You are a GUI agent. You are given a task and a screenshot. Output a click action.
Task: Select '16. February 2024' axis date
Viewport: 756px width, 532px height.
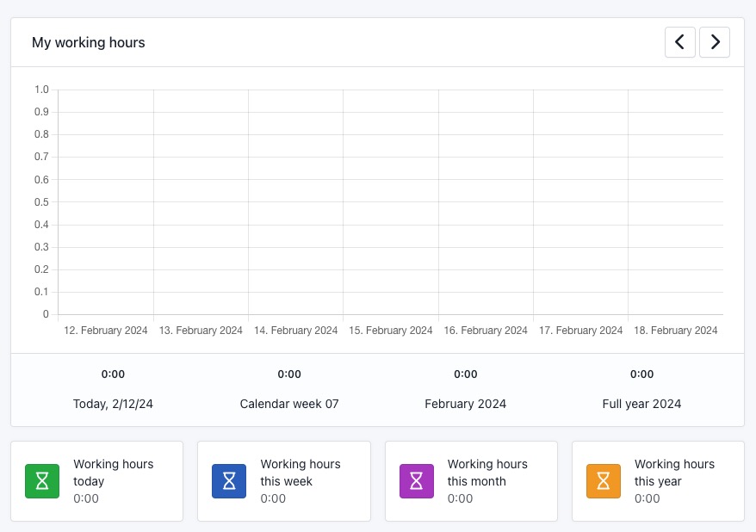(486, 331)
